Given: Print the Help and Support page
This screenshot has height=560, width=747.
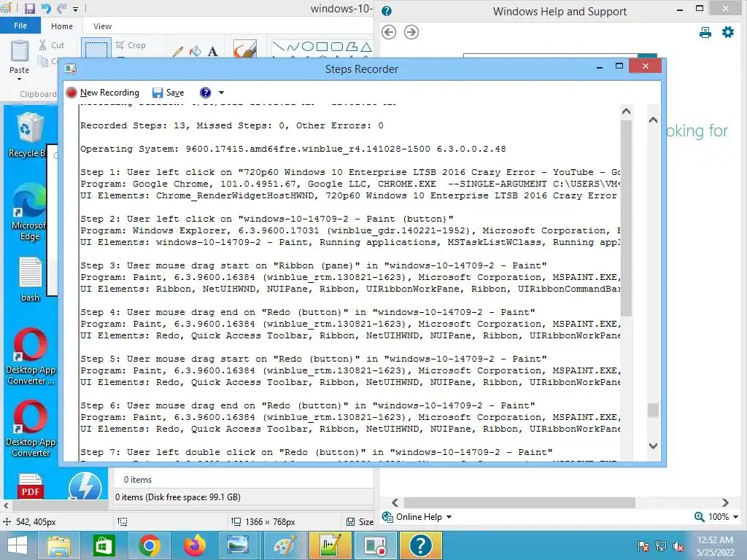Looking at the screenshot, I should [705, 32].
